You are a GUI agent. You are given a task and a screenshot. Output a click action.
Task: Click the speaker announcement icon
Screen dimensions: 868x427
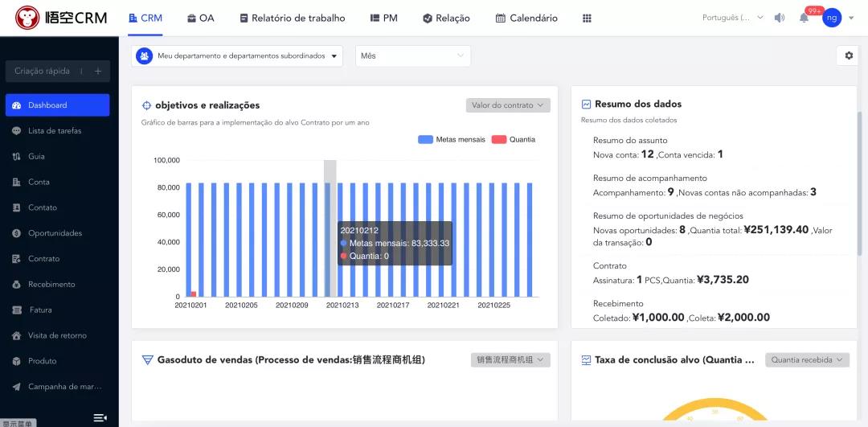click(x=780, y=18)
